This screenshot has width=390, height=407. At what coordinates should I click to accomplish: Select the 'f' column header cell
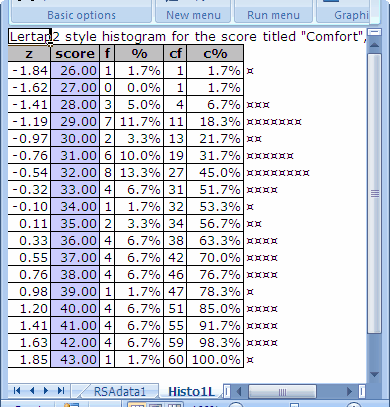107,53
